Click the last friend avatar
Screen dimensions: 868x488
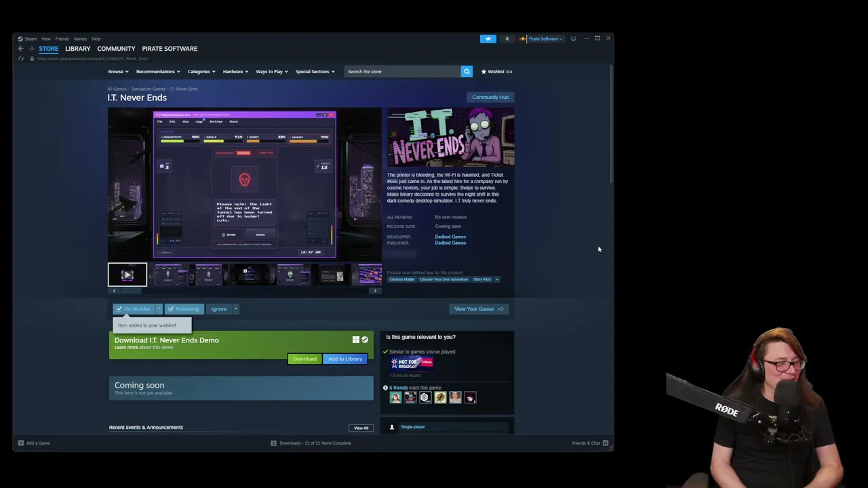[470, 397]
